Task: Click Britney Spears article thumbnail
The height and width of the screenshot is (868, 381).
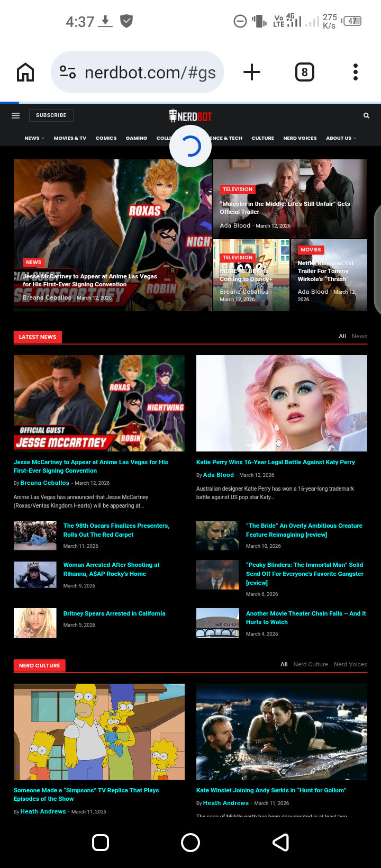Action: coord(35,623)
